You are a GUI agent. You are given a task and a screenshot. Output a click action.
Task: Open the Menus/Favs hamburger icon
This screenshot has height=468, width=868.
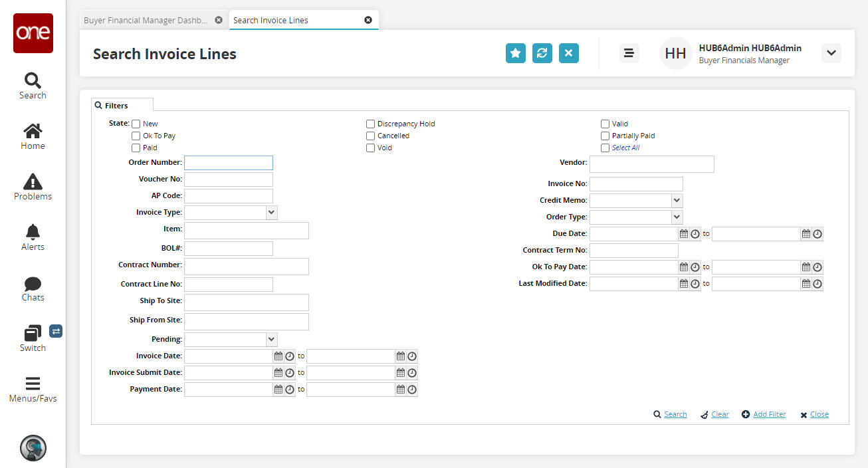(x=33, y=384)
